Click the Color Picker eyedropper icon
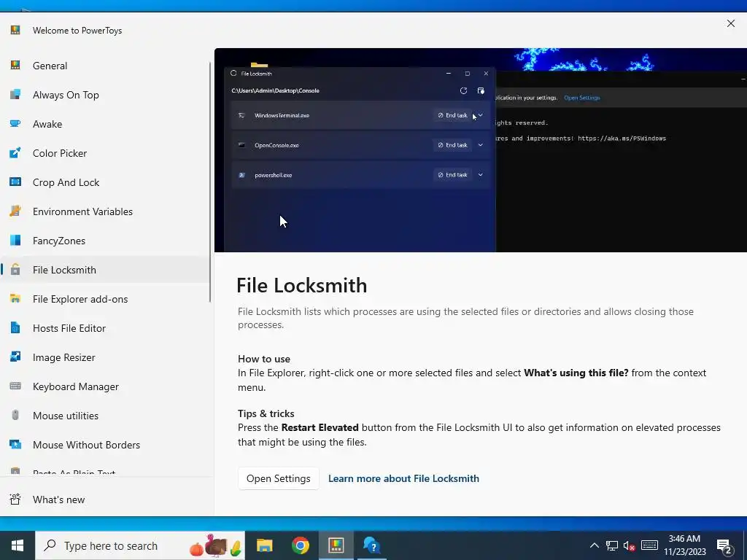Image resolution: width=747 pixels, height=560 pixels. [15, 153]
